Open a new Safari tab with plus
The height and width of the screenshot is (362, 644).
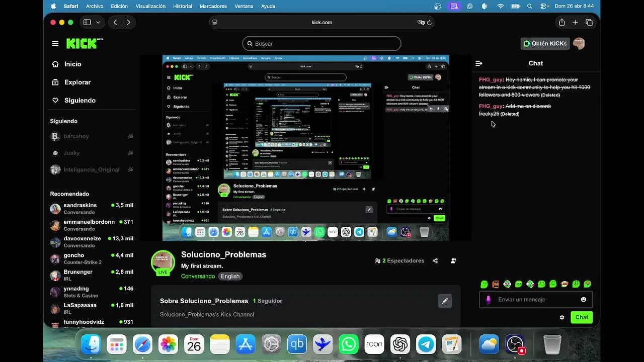(575, 22)
